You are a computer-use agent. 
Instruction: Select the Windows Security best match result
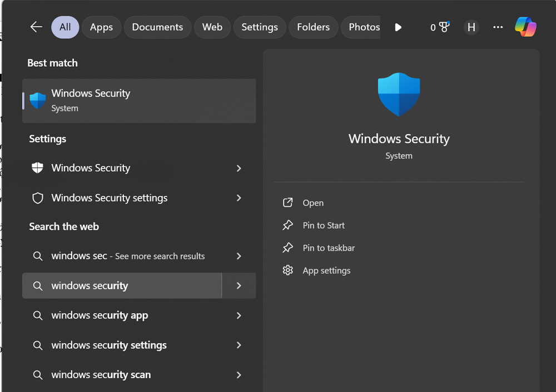click(139, 101)
